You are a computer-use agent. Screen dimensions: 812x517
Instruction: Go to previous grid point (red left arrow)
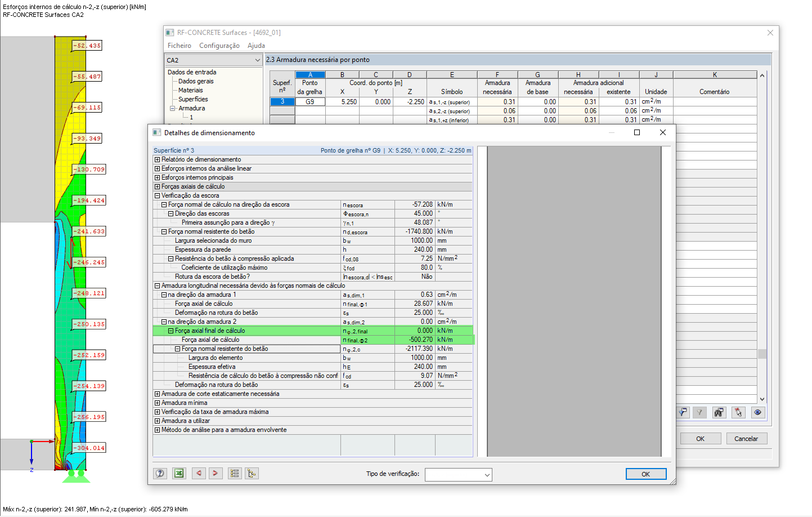[x=199, y=474]
